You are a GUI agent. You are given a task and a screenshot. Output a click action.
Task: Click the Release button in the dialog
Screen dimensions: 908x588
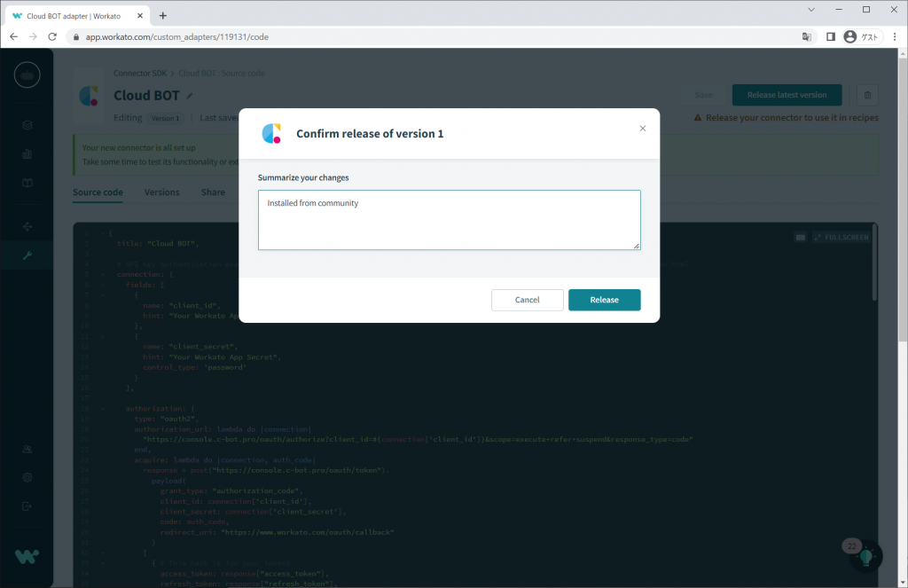[604, 300]
